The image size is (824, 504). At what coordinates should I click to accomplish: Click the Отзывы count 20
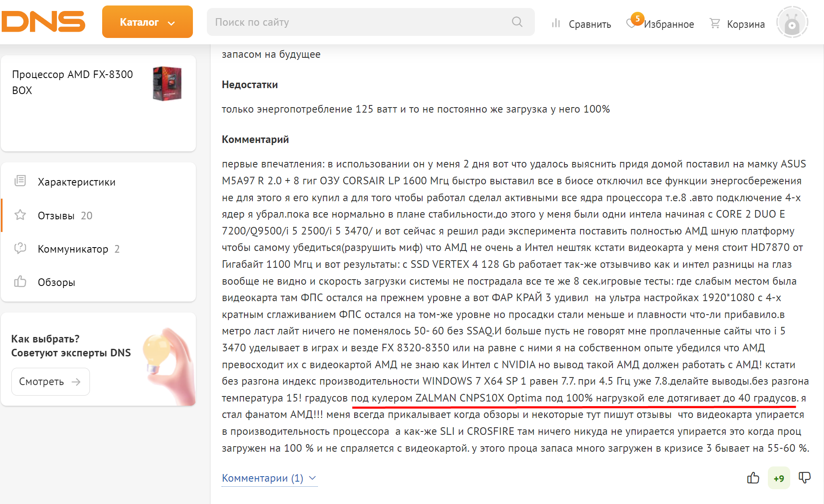pos(87,216)
